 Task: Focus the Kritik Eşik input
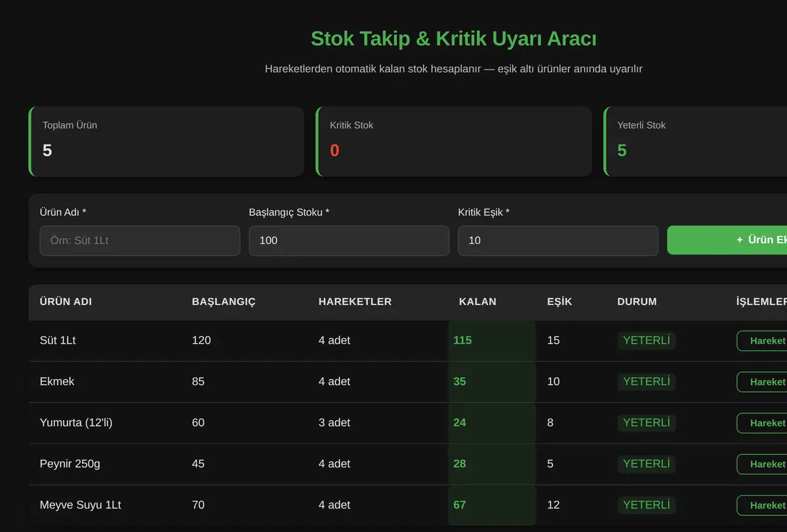point(558,241)
